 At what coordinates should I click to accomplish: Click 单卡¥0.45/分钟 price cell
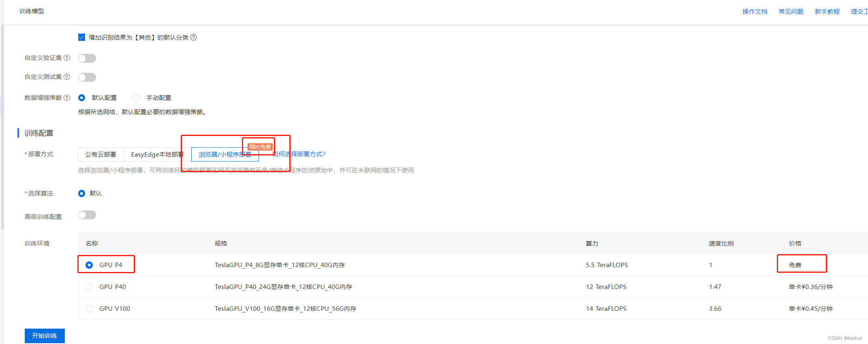pyautogui.click(x=810, y=309)
